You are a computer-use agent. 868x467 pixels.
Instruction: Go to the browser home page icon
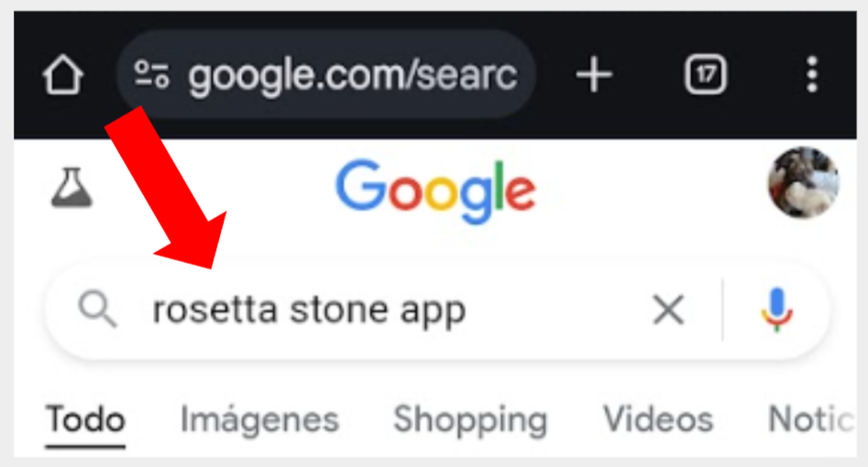(x=63, y=76)
